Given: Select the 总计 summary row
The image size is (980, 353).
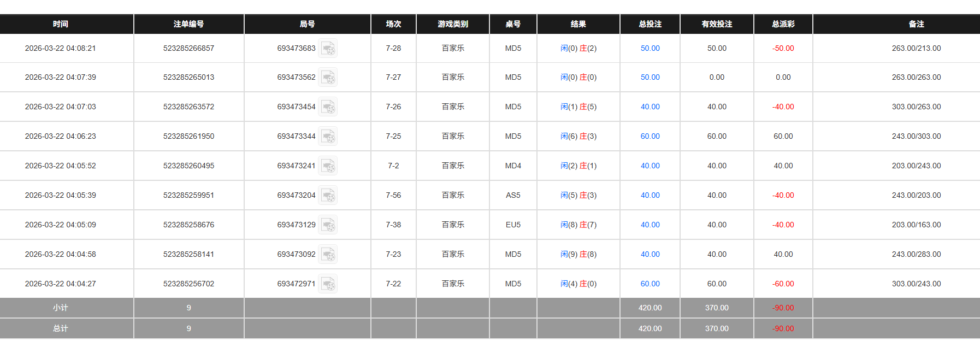Looking at the screenshot, I should (60, 328).
